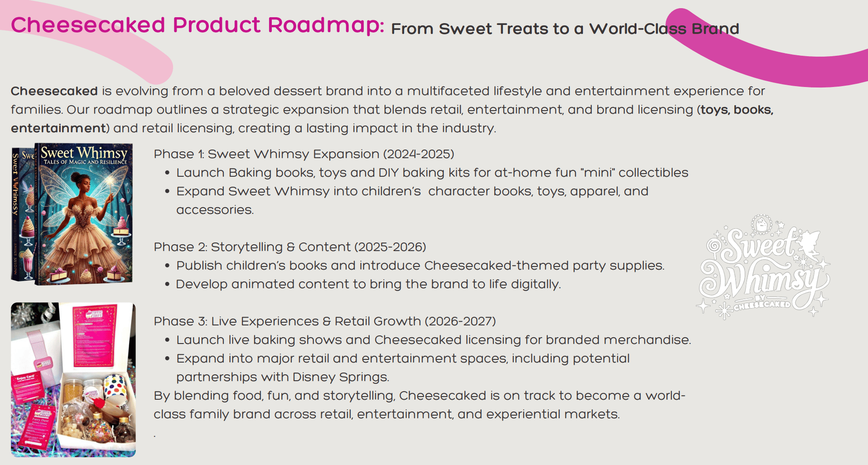Screen dimensions: 868x465
Task: Select the "From Sweet Treats to a World-Class Brand" subtitle
Action: pyautogui.click(x=564, y=29)
